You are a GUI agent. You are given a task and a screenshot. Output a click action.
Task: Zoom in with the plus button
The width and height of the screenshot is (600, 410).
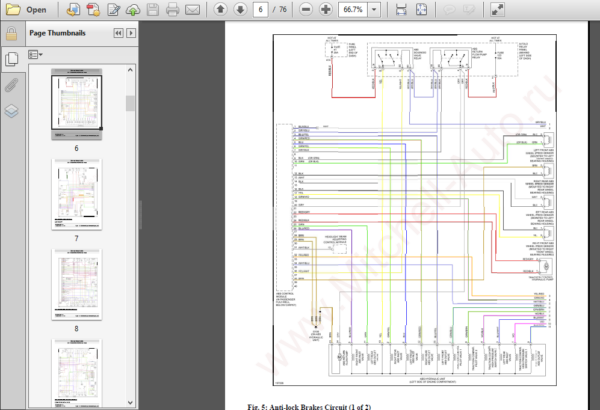pos(326,9)
